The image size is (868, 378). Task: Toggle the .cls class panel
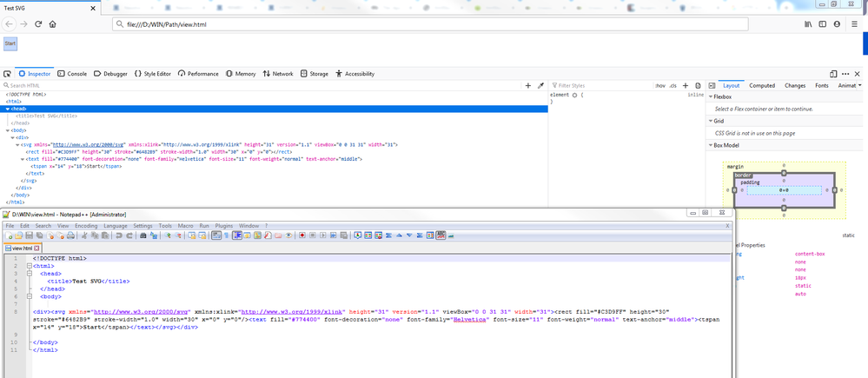coord(673,86)
